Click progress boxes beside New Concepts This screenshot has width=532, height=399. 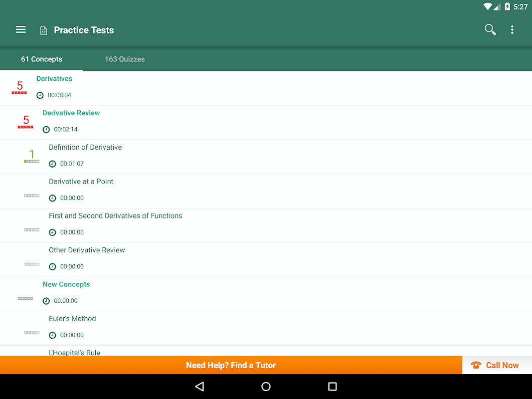pos(25,298)
